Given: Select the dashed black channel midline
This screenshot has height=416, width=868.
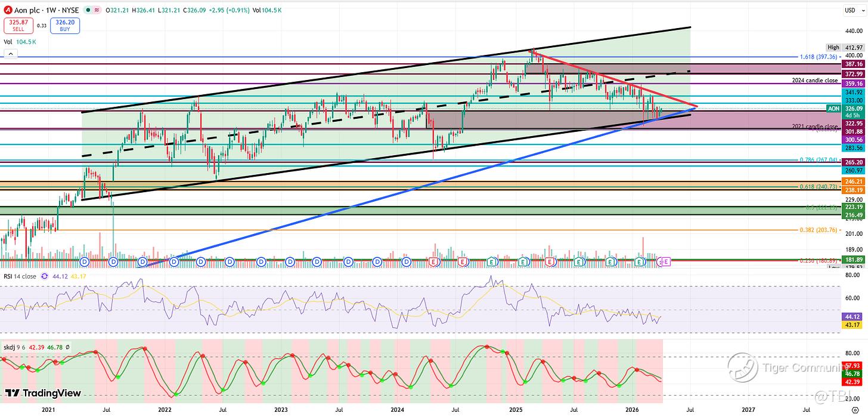Looking at the screenshot, I should tap(387, 112).
